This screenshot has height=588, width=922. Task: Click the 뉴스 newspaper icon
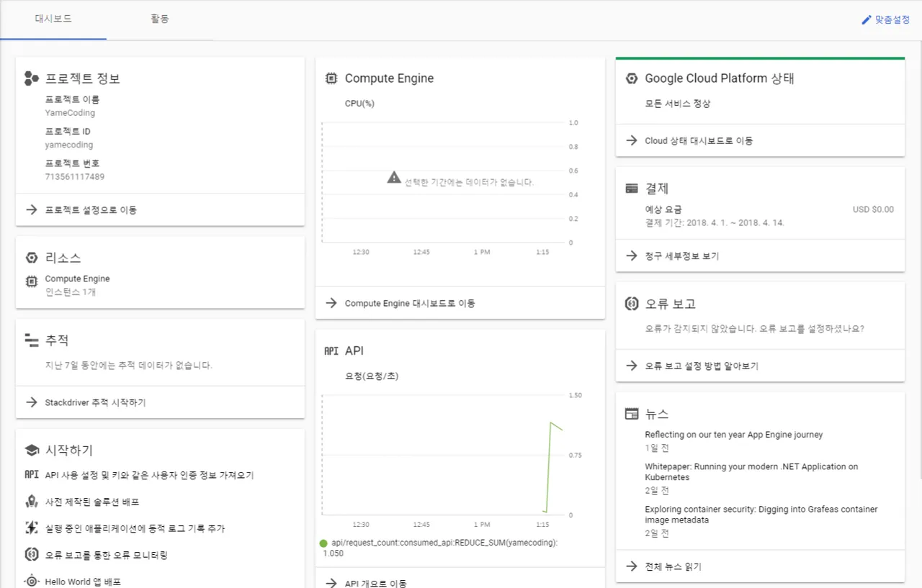[x=632, y=414]
